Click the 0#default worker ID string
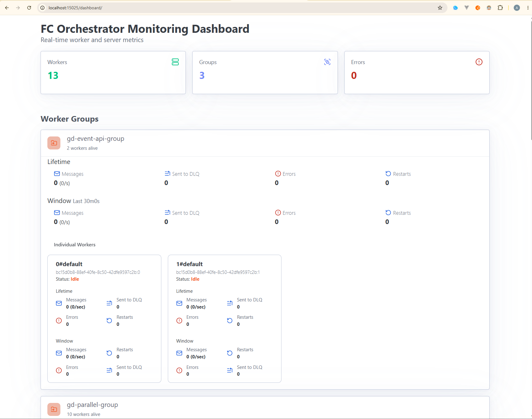 click(98, 272)
